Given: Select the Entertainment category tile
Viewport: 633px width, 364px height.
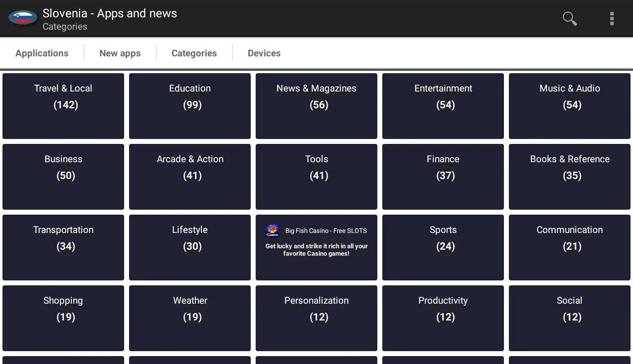Looking at the screenshot, I should (x=443, y=106).
